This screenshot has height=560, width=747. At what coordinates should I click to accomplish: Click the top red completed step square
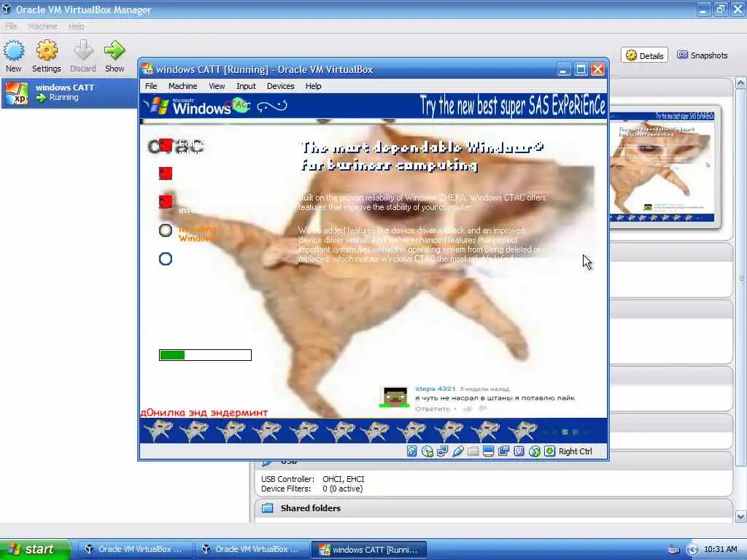click(x=166, y=145)
